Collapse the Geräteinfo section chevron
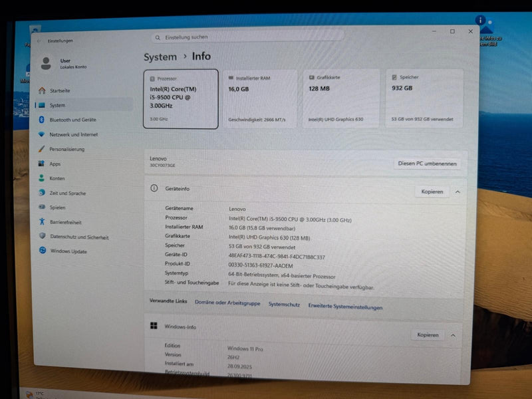Viewport: 532px width, 399px height. pos(458,192)
